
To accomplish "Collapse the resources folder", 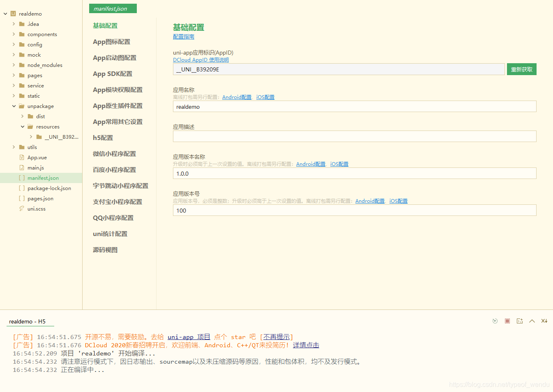I will point(23,126).
